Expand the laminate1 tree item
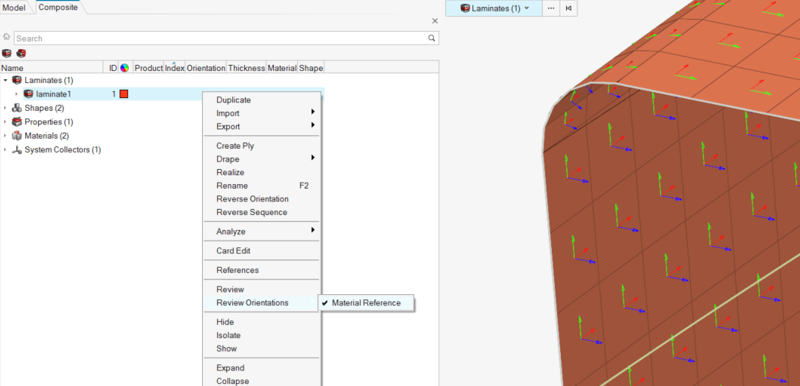The height and width of the screenshot is (386, 800). tap(17, 94)
